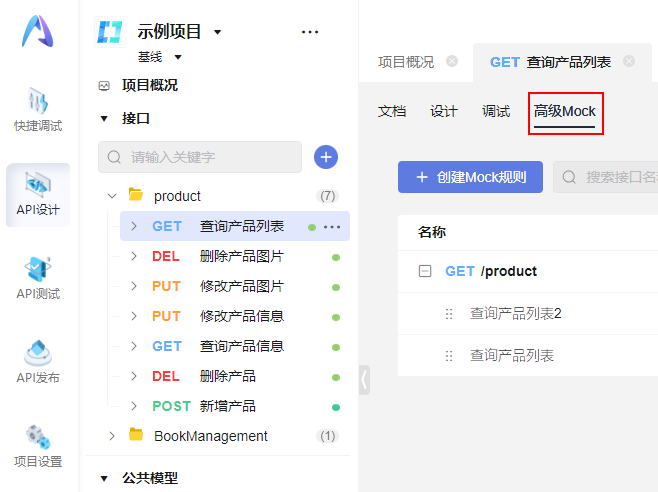Open the 查询产品列表2 mock rule

pos(516,314)
